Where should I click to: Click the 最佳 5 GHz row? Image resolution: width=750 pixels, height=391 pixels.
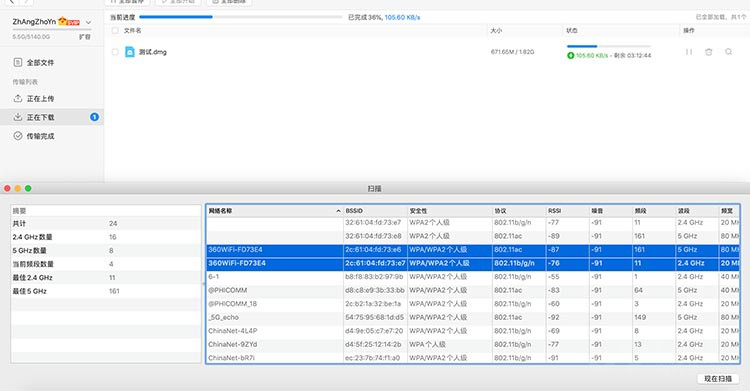point(106,291)
